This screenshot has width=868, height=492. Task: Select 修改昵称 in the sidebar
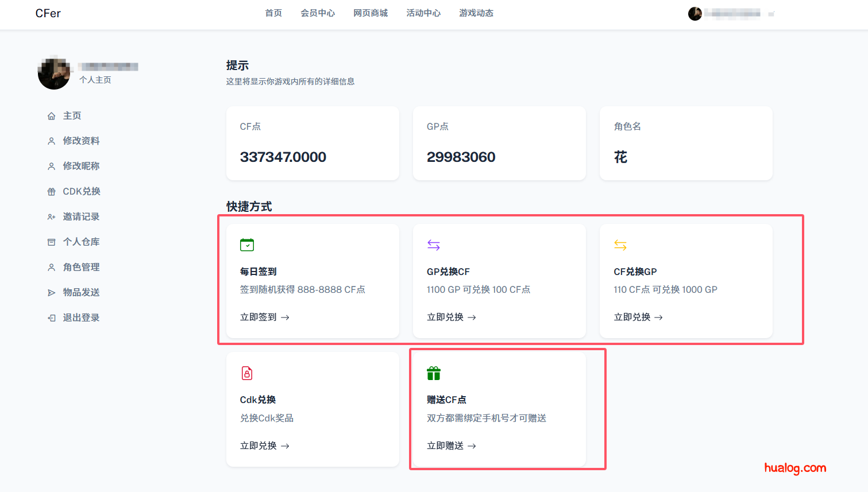(x=81, y=166)
